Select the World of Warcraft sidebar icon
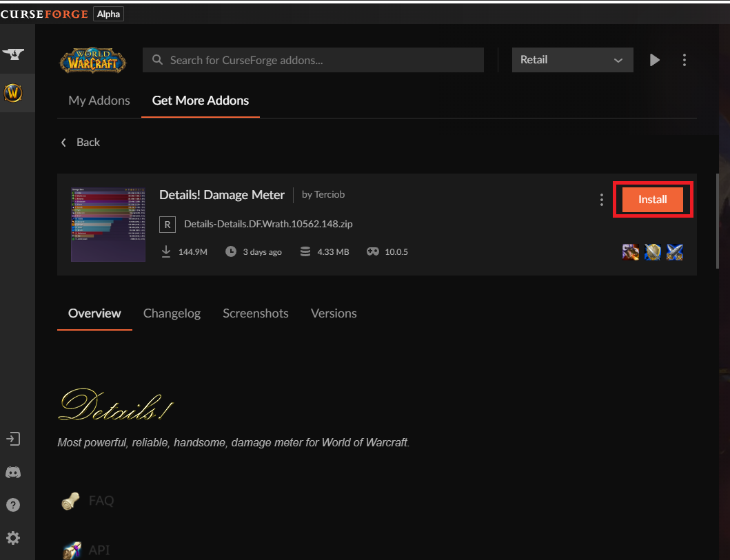Screen dimensions: 730x560 [x=13, y=93]
